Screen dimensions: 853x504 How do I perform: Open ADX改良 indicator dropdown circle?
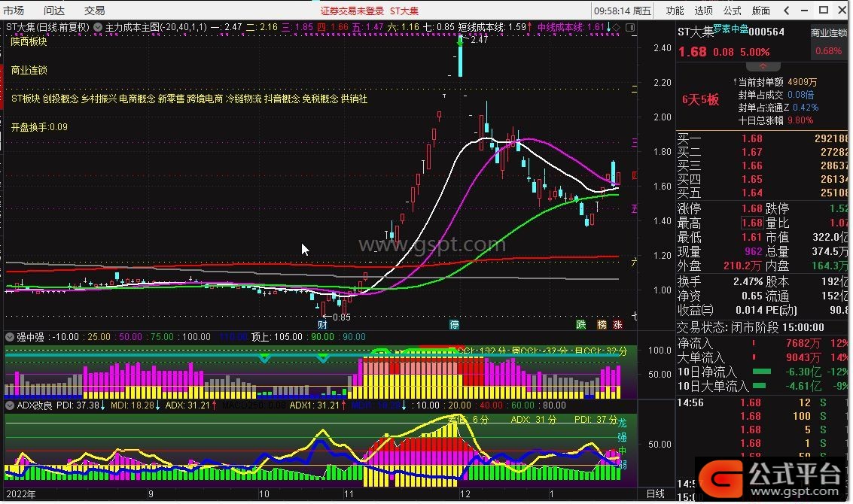(10, 405)
